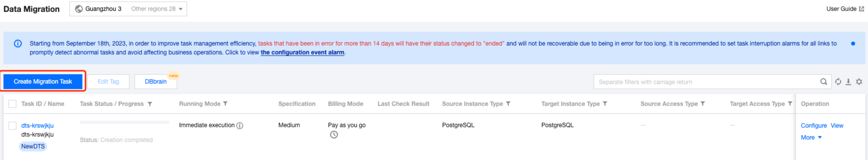Open Source Instance Type filter dropdown
868x160 pixels.
[508, 104]
